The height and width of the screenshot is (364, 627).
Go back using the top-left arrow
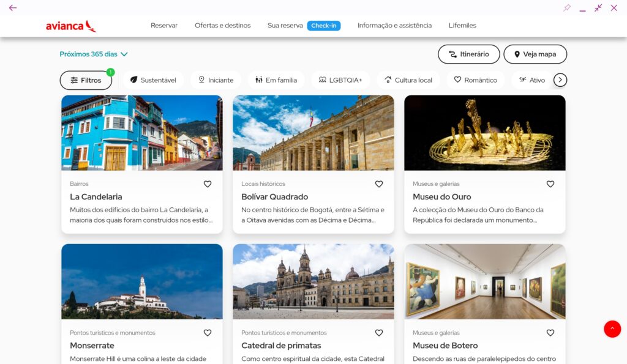[x=13, y=8]
